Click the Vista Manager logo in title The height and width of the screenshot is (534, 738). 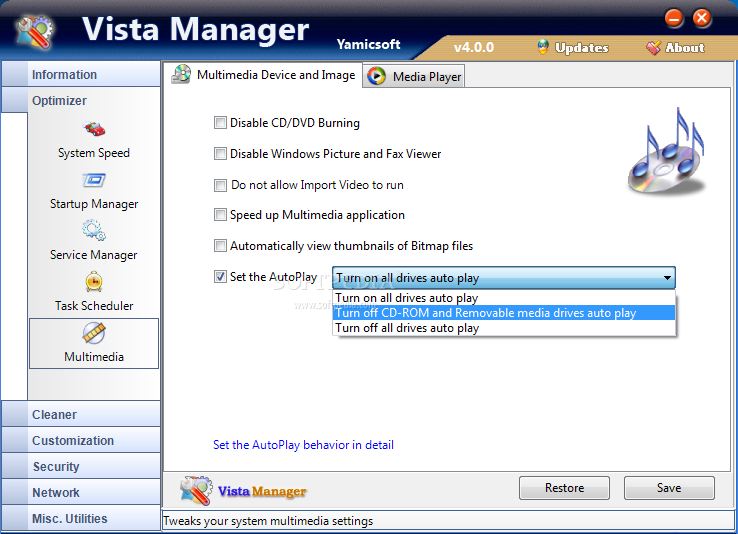point(35,32)
